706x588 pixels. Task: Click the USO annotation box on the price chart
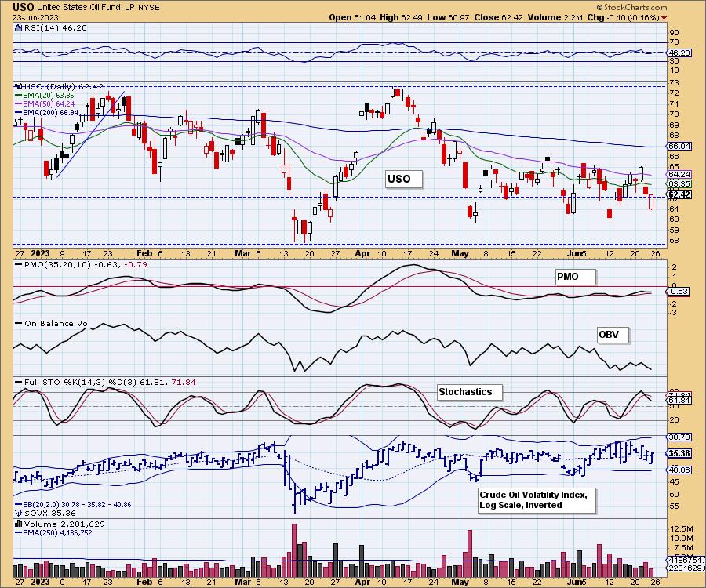pyautogui.click(x=404, y=179)
